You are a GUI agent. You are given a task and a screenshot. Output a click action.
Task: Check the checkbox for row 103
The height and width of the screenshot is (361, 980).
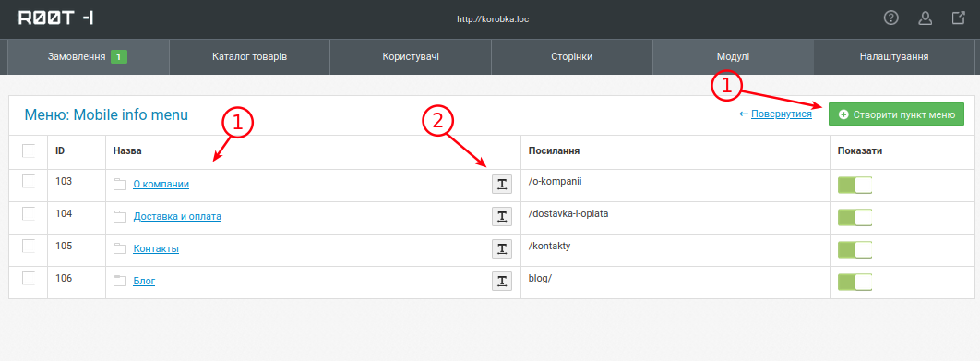pyautogui.click(x=28, y=182)
